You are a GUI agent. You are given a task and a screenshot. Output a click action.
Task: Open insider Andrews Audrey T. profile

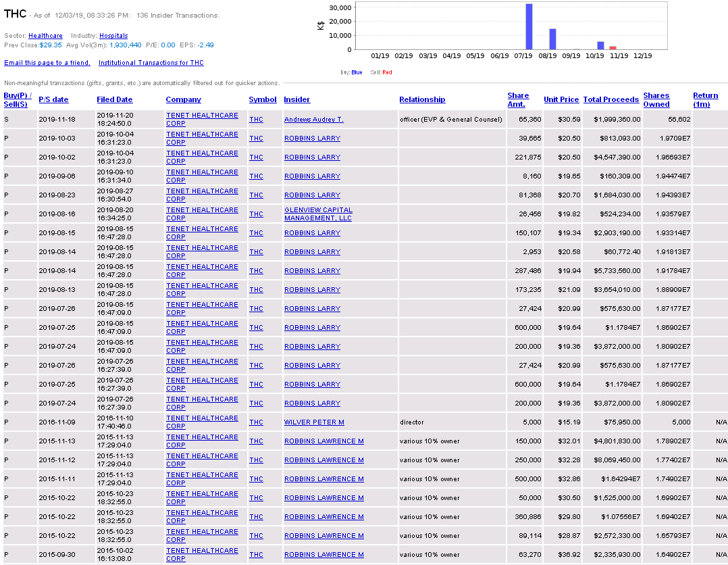coord(314,120)
